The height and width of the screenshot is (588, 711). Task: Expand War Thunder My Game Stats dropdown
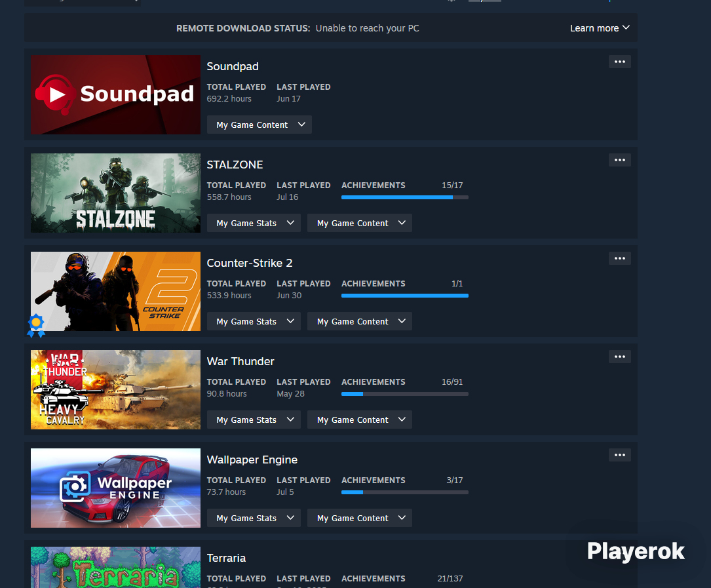pyautogui.click(x=254, y=420)
